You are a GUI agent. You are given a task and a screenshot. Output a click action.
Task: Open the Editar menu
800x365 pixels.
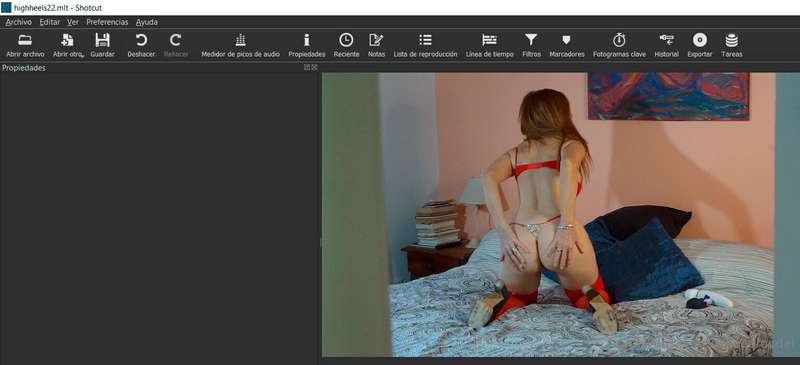[49, 22]
